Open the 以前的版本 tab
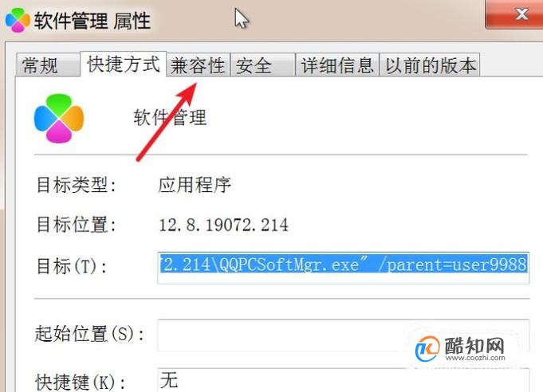Viewport: 543px width, 392px height. point(430,65)
